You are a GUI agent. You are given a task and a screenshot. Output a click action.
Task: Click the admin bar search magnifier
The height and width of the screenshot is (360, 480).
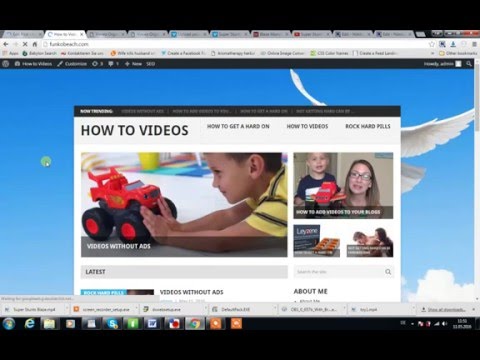(469, 64)
